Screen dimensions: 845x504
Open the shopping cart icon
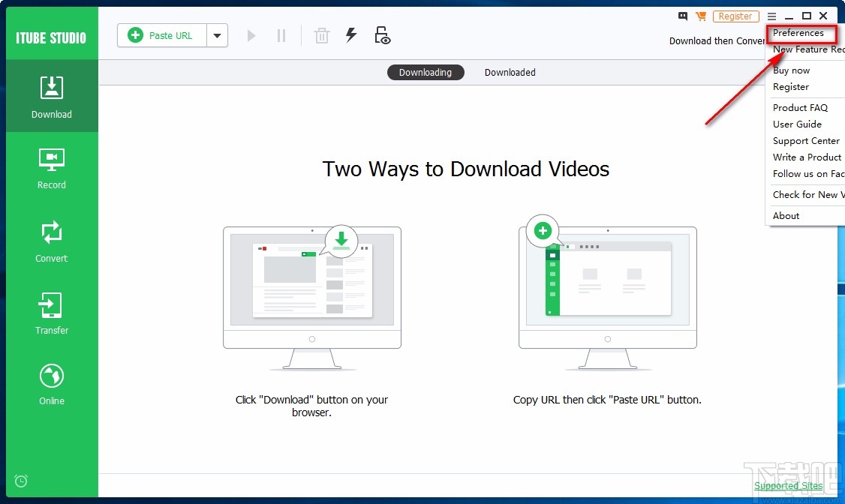click(702, 16)
